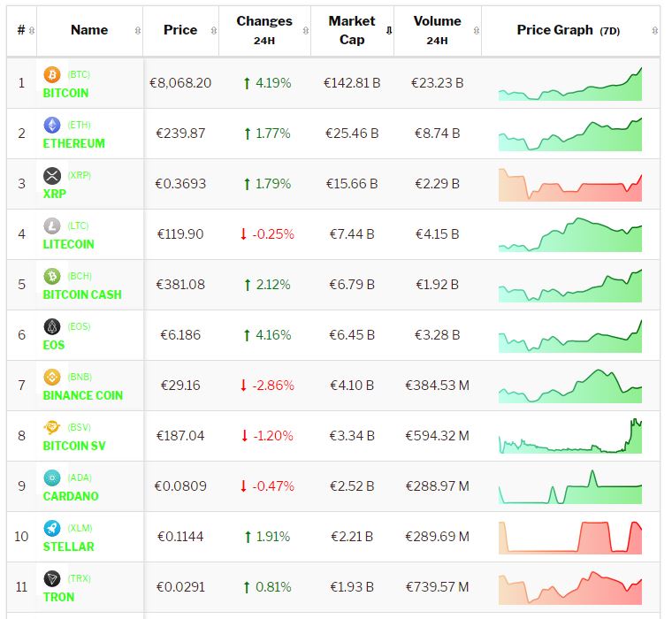
Task: Click the Stellar rocket icon
Action: point(52,529)
